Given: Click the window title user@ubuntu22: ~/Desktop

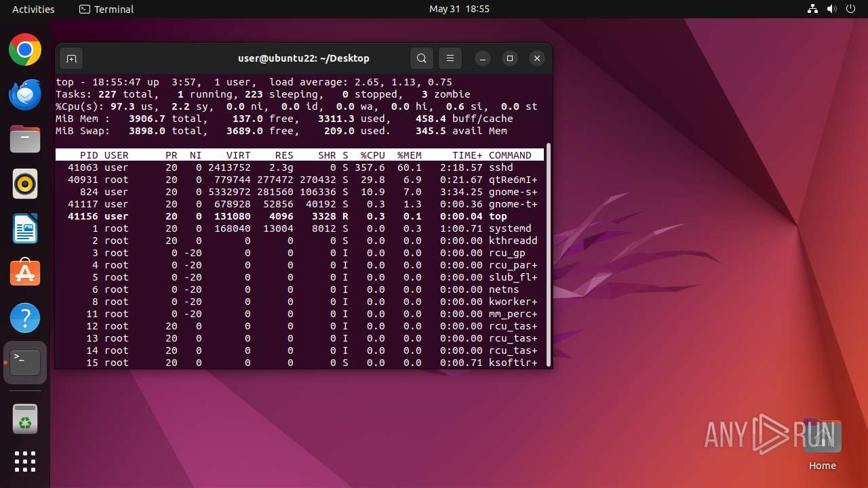Looking at the screenshot, I should (x=303, y=58).
